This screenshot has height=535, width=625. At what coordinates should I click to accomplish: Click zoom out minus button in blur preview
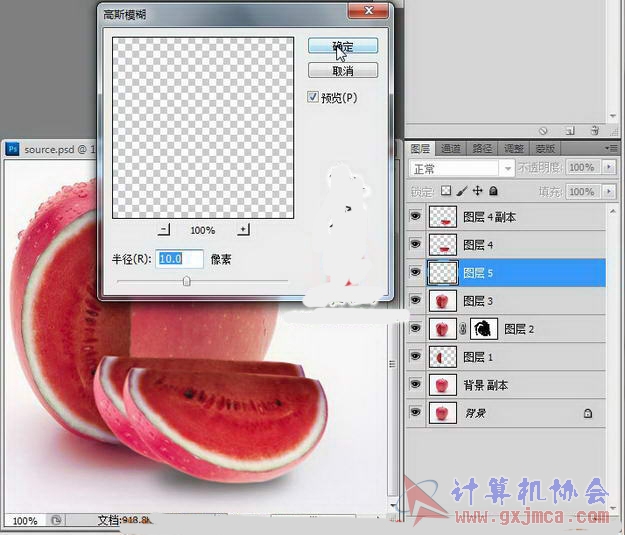[165, 229]
